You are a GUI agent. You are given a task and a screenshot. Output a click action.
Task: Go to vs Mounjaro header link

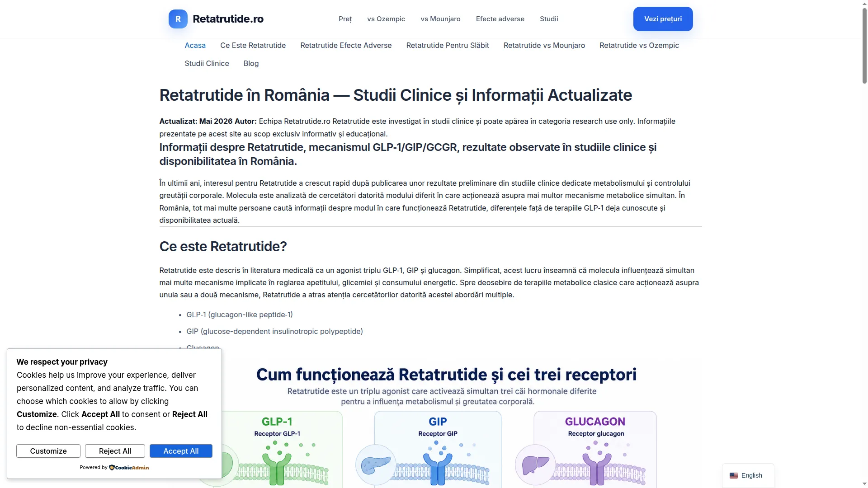440,19
